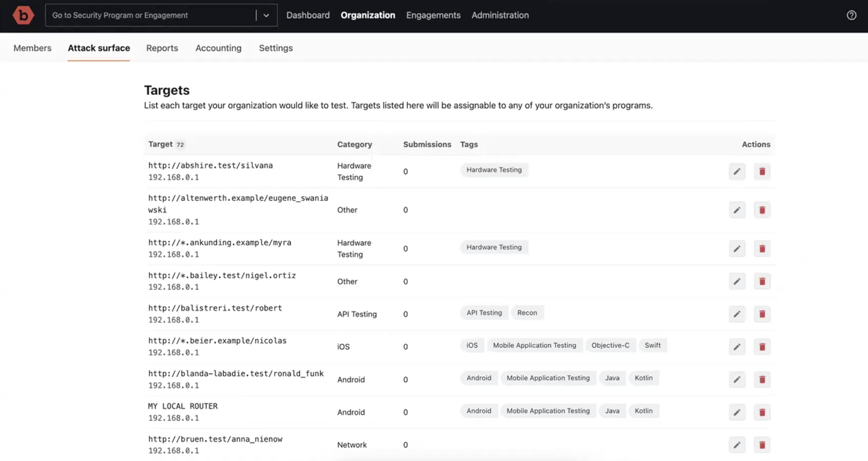Open the Organization menu
Viewport: 868px width, 461px height.
[368, 15]
